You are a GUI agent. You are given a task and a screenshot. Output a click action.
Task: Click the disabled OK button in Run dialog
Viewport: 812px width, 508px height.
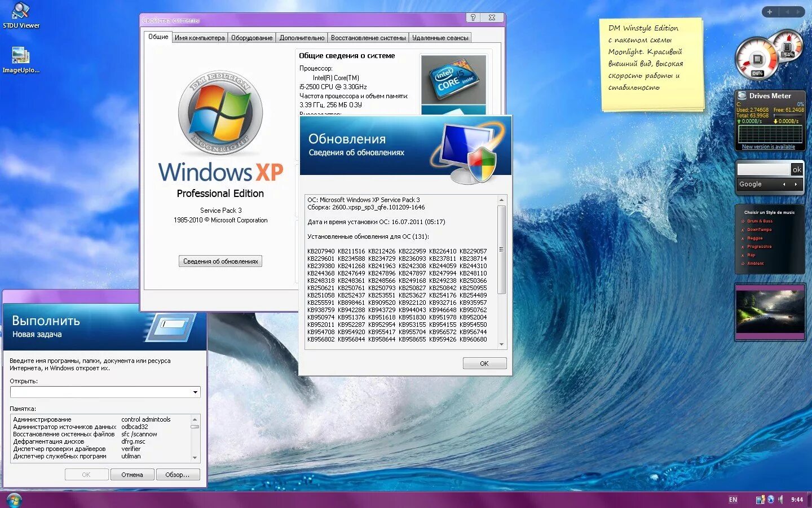coord(86,475)
